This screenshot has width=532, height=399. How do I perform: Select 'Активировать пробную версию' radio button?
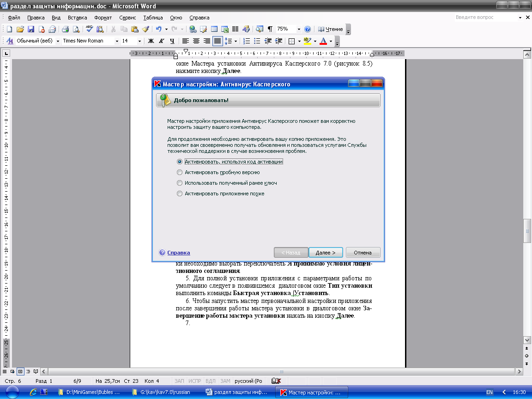[x=180, y=172]
